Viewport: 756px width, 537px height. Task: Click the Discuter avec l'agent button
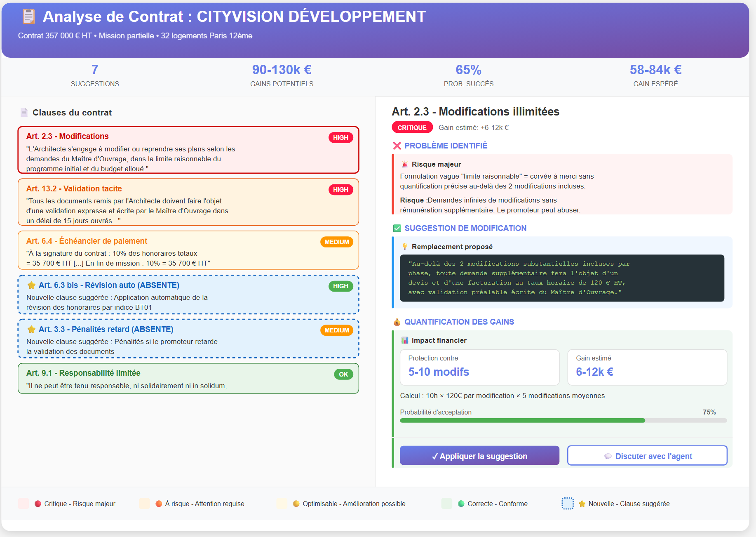(647, 455)
